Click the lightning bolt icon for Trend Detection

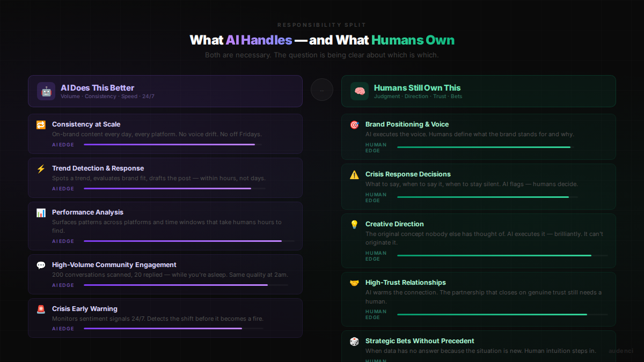click(x=41, y=169)
